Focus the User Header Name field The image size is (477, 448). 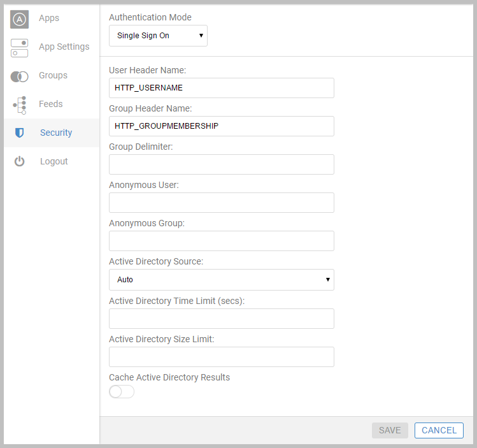[x=222, y=88]
